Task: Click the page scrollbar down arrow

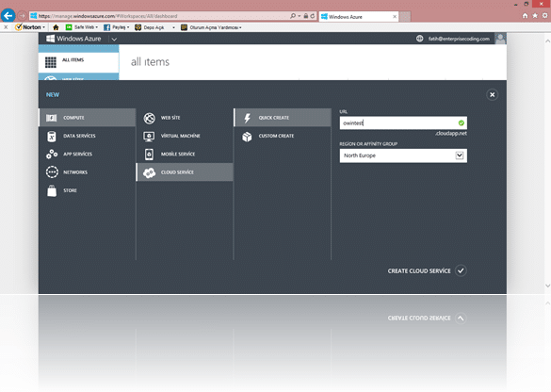Action: click(547, 286)
